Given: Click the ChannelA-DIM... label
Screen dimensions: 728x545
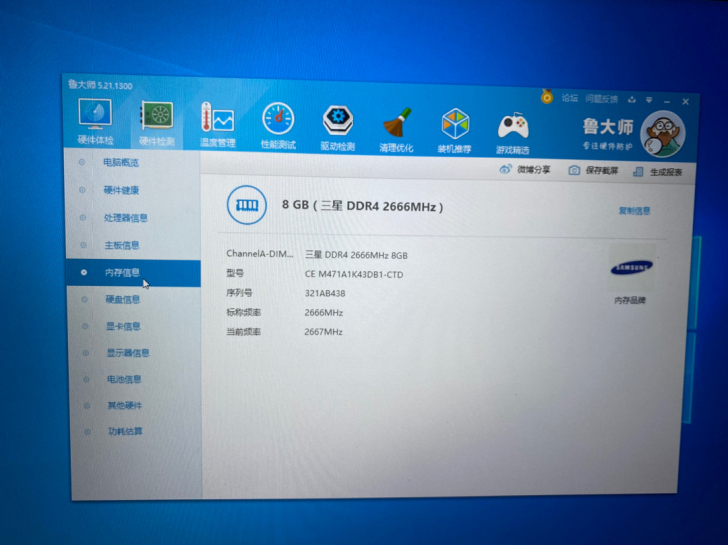Looking at the screenshot, I should [x=260, y=253].
